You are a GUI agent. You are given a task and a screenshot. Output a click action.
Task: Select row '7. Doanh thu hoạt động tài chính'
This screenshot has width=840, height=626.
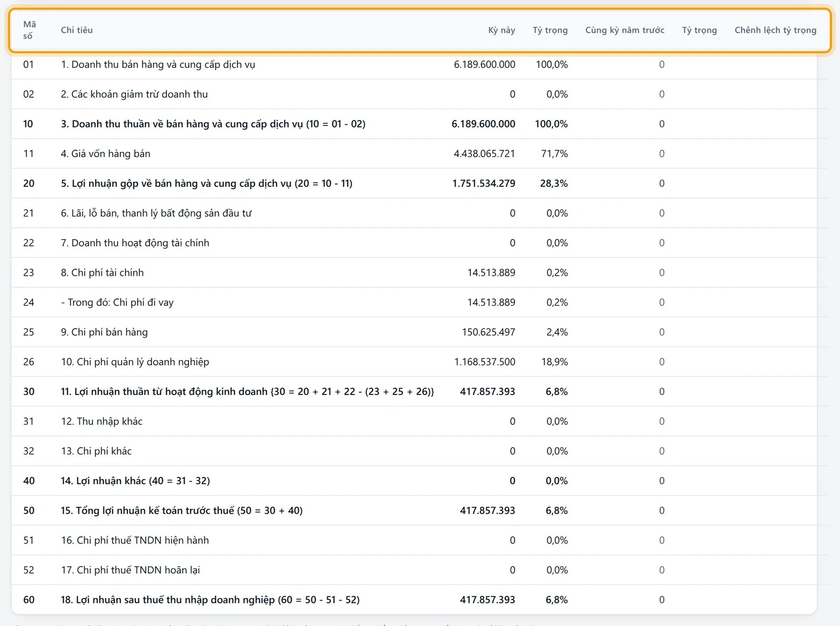pos(414,243)
